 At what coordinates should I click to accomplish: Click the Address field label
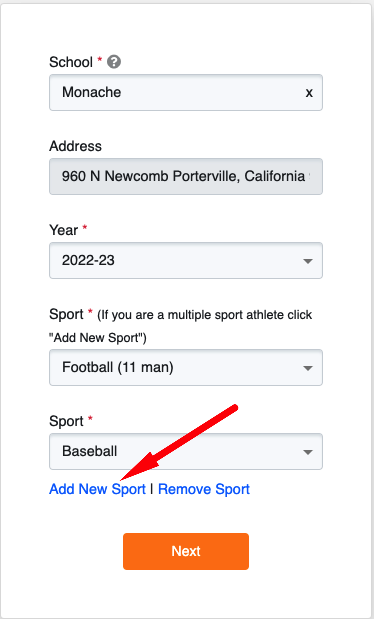pos(75,146)
